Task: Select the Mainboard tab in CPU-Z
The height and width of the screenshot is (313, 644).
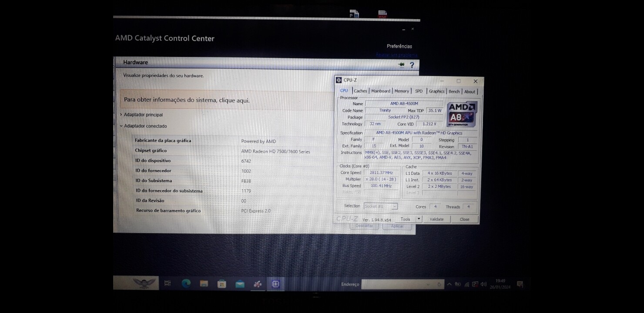Action: tap(381, 91)
